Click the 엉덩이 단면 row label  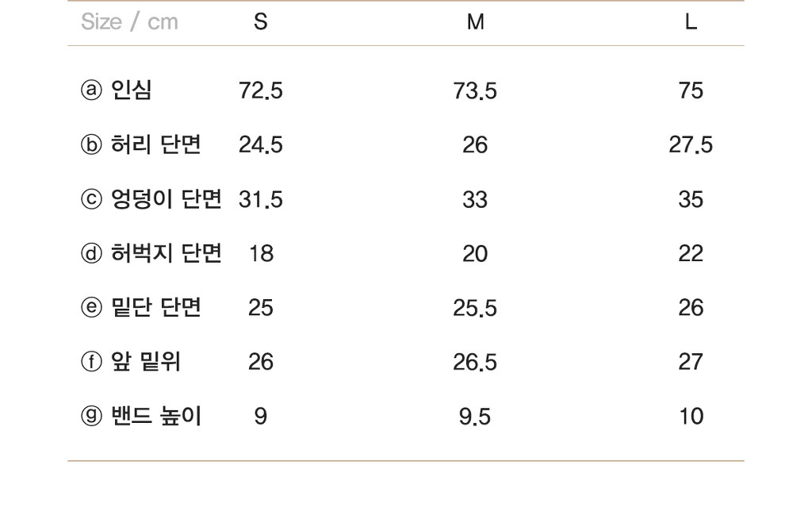[167, 199]
